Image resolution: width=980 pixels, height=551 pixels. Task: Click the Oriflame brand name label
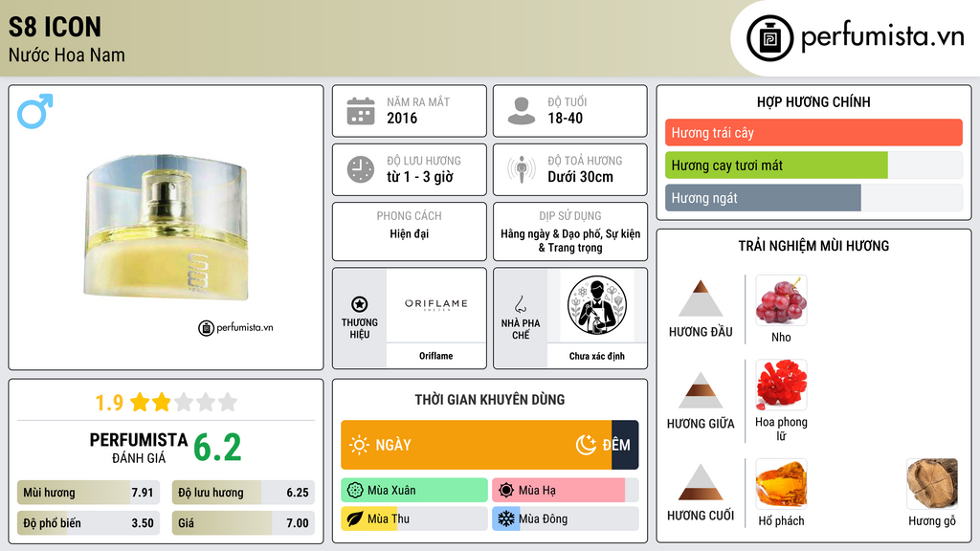tap(436, 356)
